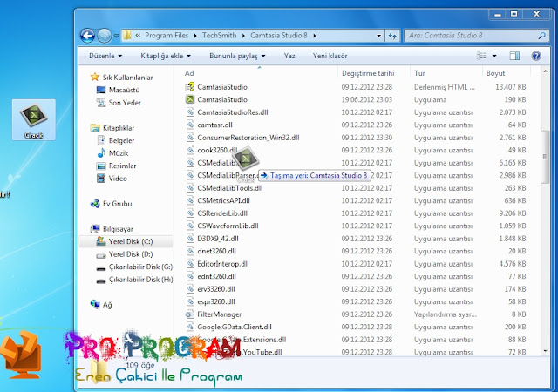Select Yerel Disk (D:) drive
The width and height of the screenshot is (558, 392).
125,254
